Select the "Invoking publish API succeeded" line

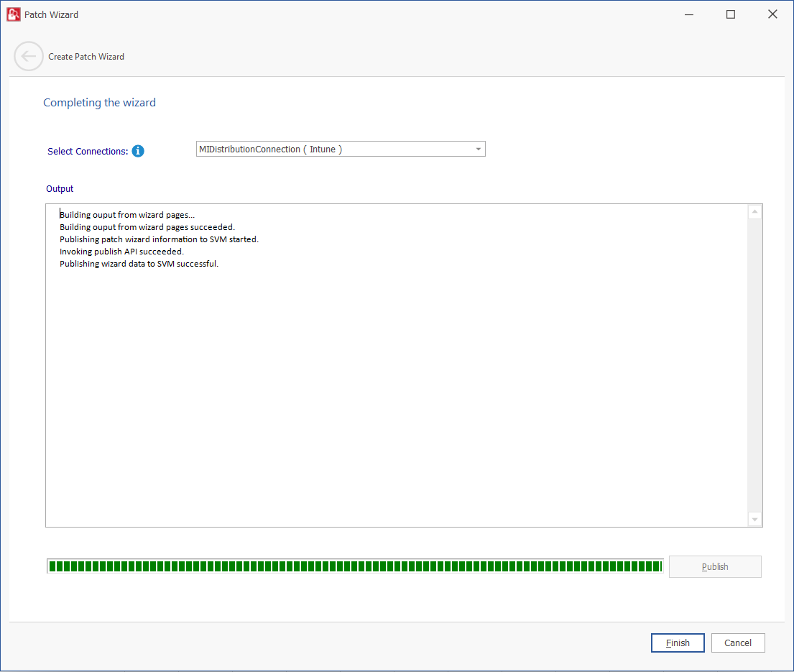[x=121, y=252]
